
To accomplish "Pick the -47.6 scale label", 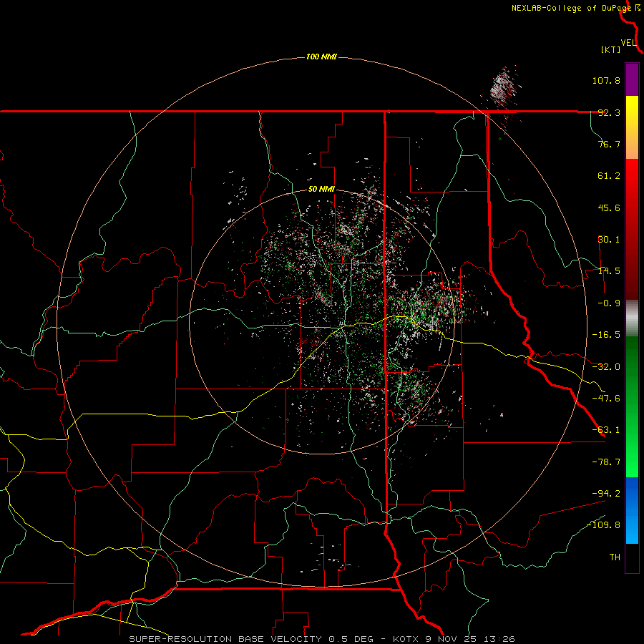I will click(606, 399).
